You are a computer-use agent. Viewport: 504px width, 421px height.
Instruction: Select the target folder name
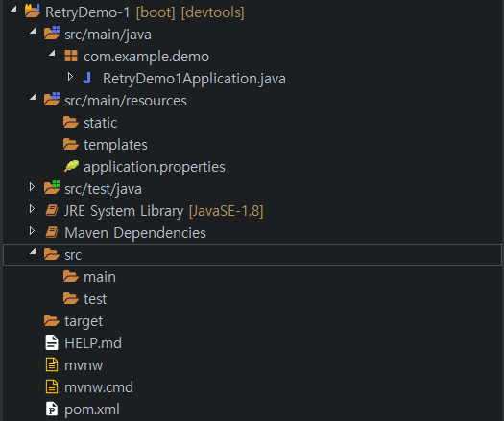coord(84,322)
